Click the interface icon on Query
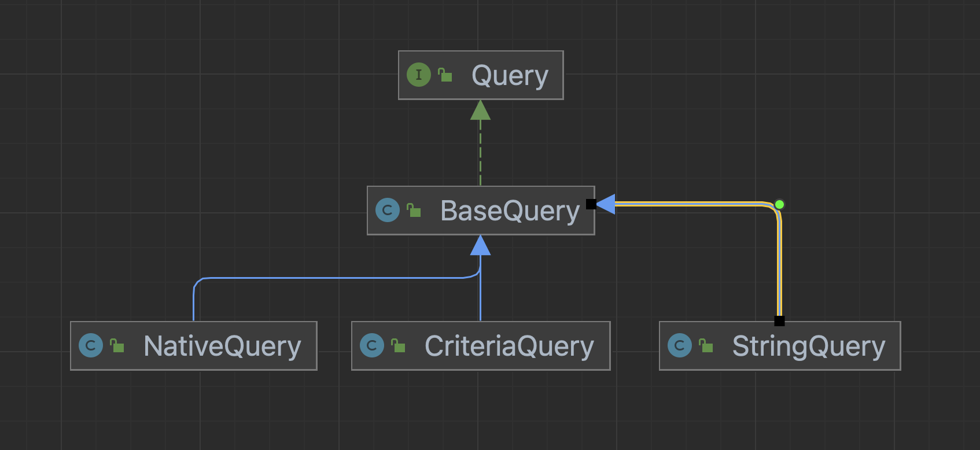980x450 pixels. pos(419,75)
